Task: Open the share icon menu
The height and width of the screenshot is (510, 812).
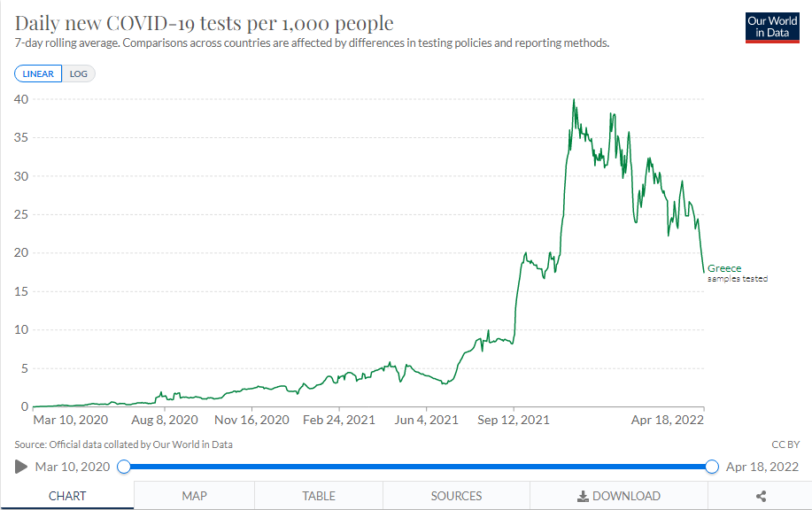Action: coord(761,496)
